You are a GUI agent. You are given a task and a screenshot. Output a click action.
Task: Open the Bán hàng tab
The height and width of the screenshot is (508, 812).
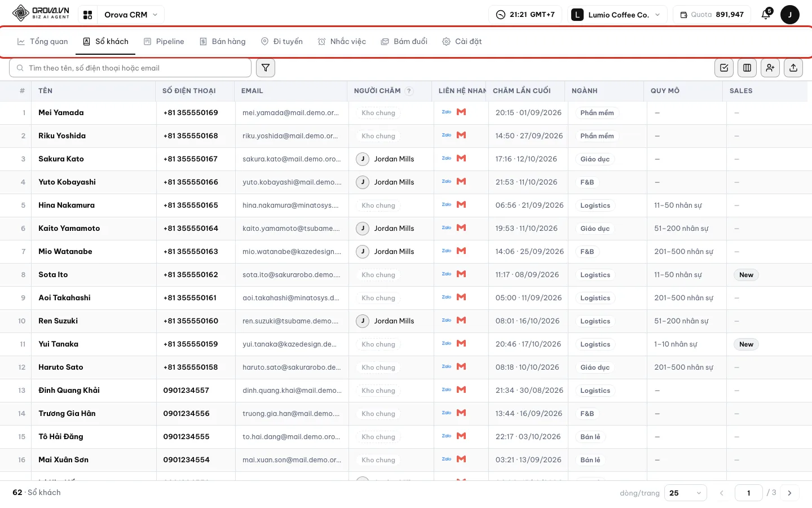pos(223,41)
